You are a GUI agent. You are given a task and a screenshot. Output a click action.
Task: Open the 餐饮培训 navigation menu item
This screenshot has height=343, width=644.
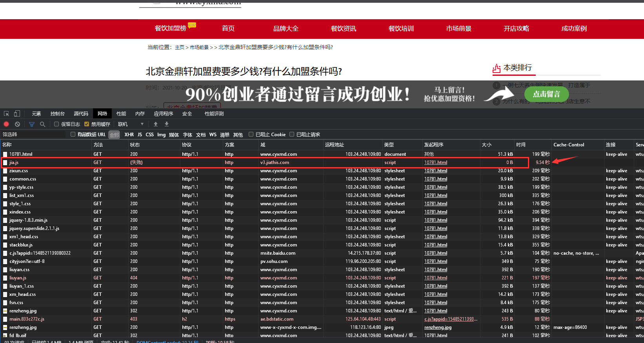tap(401, 29)
